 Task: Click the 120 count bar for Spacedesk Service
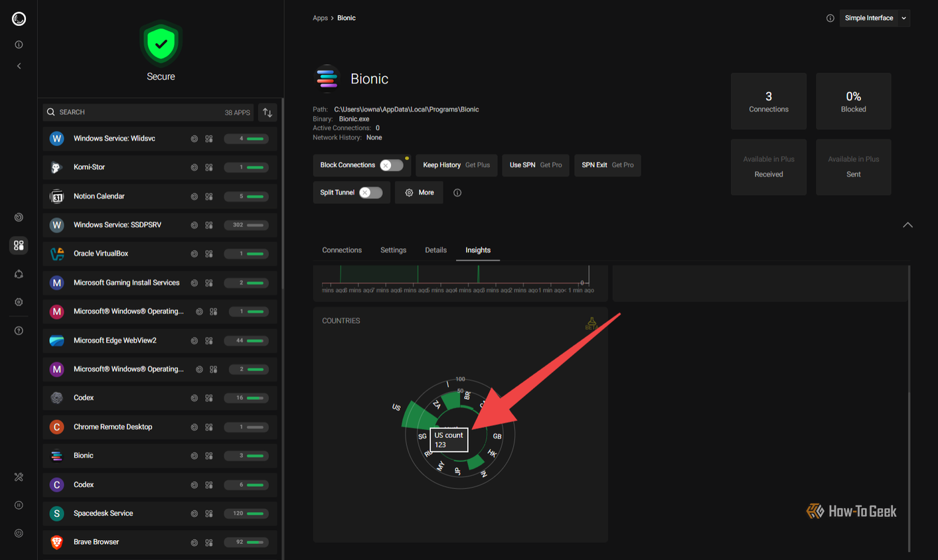(x=246, y=514)
